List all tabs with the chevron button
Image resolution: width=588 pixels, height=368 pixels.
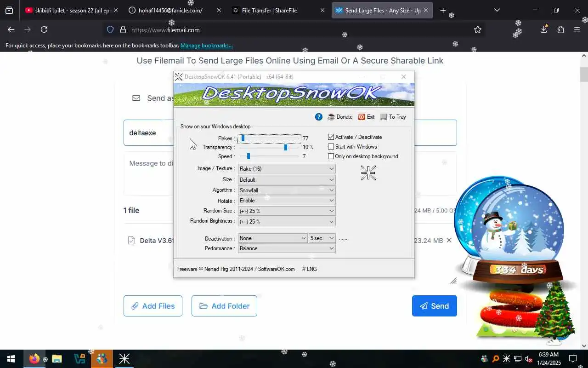point(497,10)
